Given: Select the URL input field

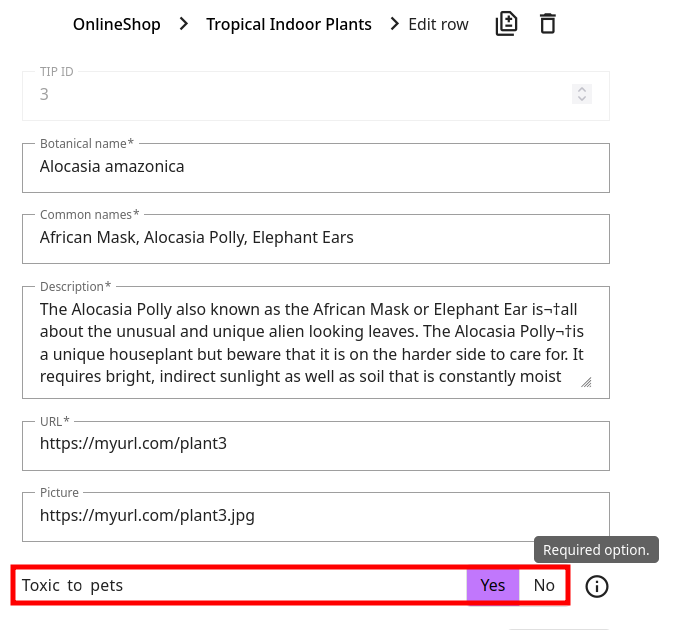Looking at the screenshot, I should tap(316, 446).
